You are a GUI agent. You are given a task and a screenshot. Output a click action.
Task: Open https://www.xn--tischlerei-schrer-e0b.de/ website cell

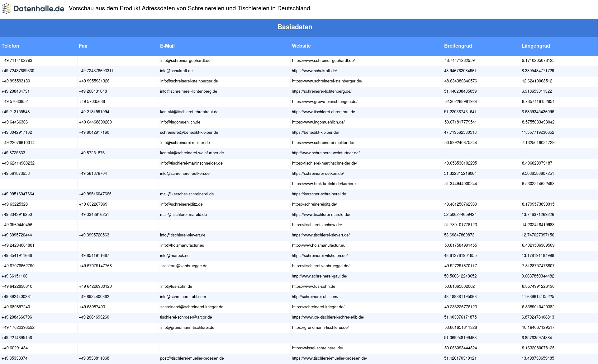pos(328,317)
